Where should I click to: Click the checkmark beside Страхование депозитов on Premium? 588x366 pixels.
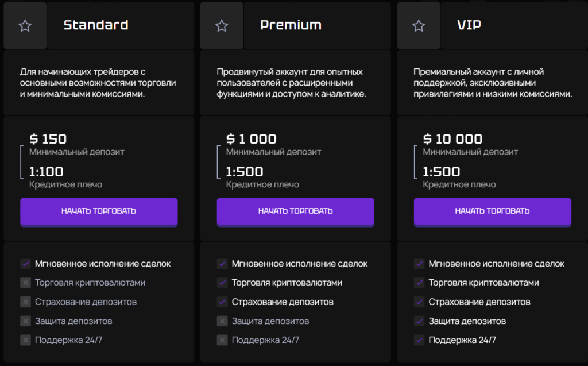223,302
